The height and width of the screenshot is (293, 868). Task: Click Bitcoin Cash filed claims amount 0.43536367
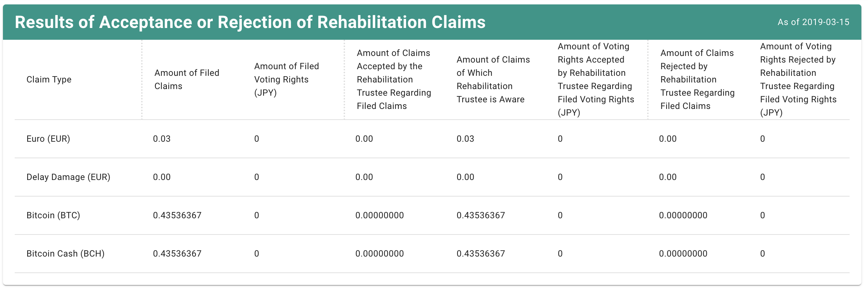[177, 254]
